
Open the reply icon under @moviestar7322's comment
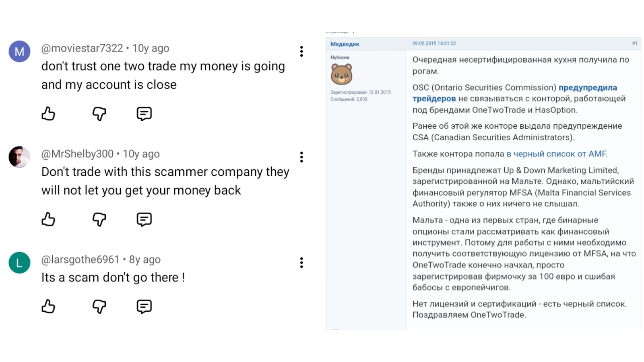click(x=144, y=114)
